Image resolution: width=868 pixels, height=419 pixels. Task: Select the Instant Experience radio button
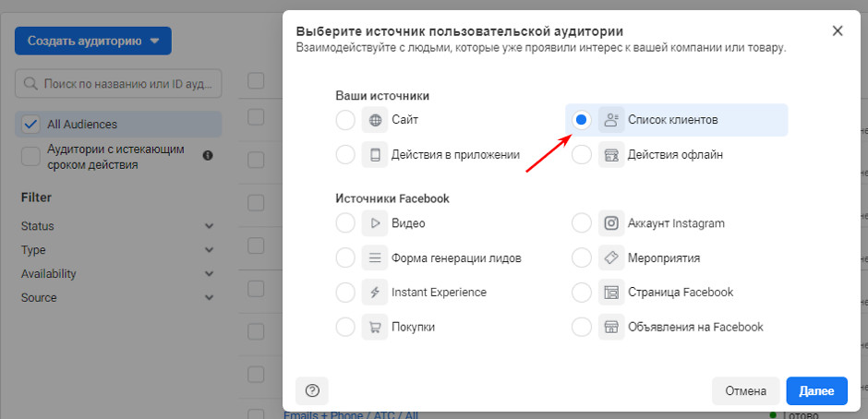pos(345,293)
